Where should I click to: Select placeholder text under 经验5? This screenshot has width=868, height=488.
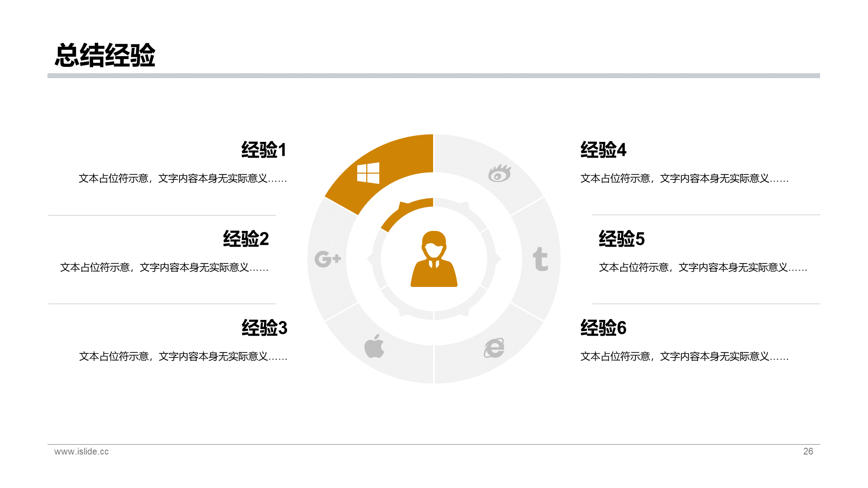703,267
